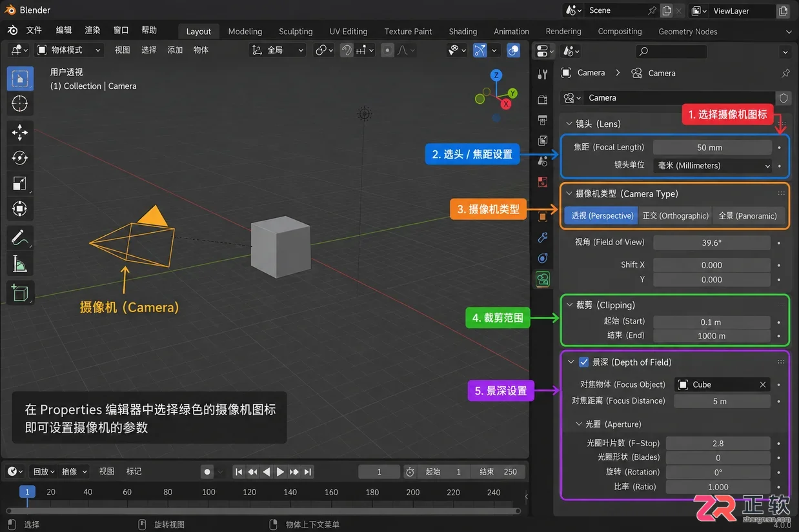Screen dimensions: 799x532
Task: Open the 渲染 menu
Action: (x=92, y=30)
